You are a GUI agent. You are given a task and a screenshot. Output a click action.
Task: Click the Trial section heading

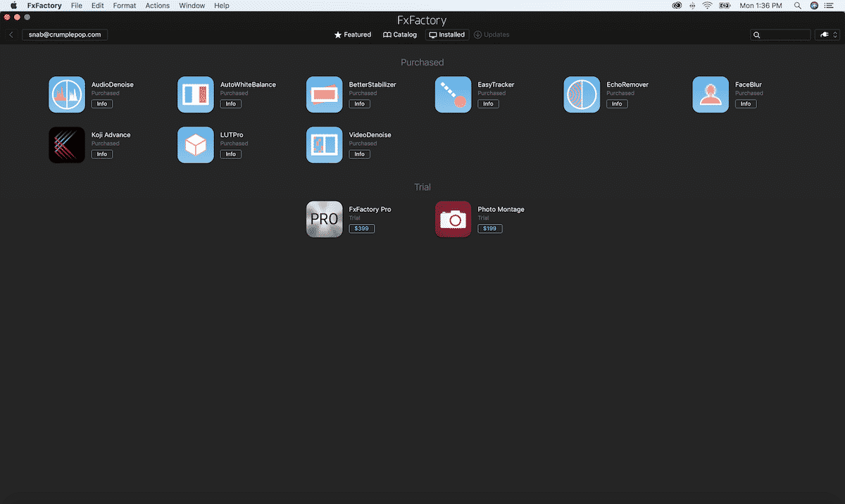coord(423,187)
